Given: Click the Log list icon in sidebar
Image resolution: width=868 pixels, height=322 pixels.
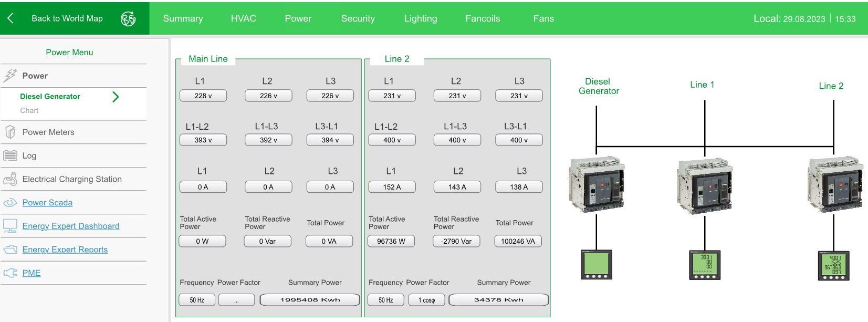Looking at the screenshot, I should (x=10, y=155).
